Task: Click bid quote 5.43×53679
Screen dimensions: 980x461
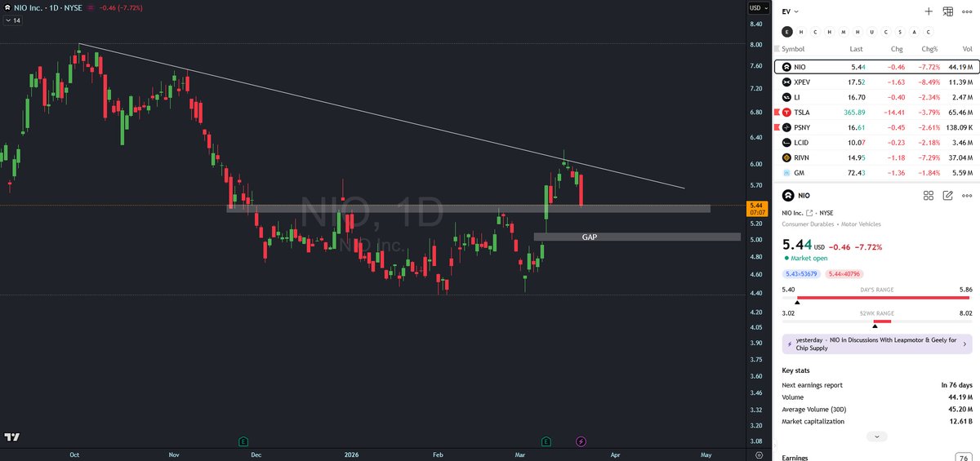Action: point(802,274)
